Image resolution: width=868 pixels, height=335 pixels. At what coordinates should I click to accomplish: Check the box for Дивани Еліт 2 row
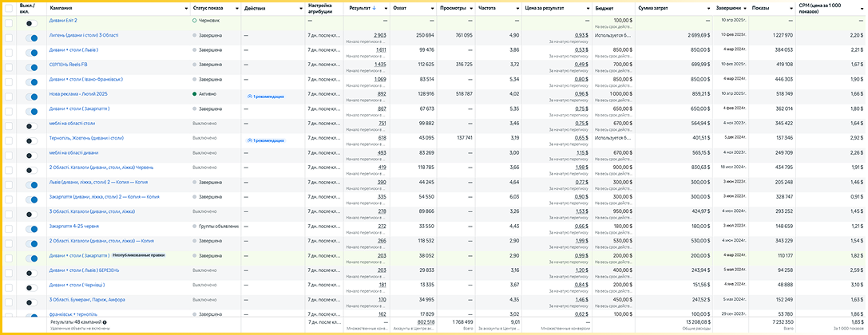pyautogui.click(x=8, y=23)
